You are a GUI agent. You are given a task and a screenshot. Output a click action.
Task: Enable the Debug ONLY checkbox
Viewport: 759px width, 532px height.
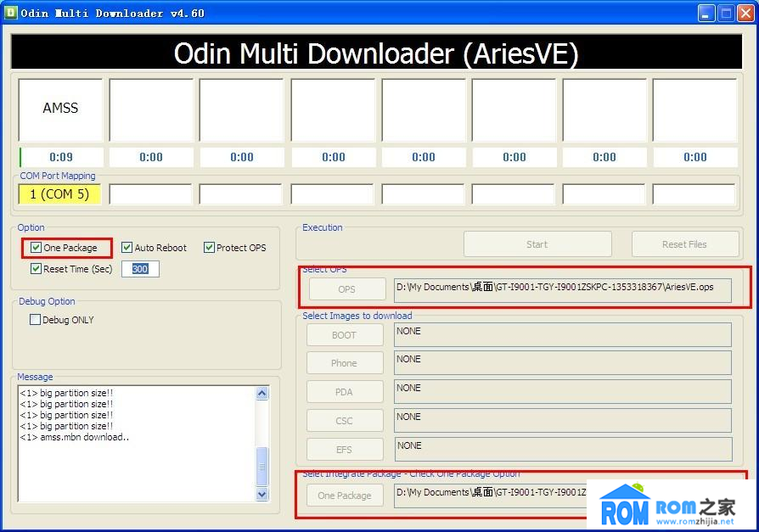coord(35,319)
